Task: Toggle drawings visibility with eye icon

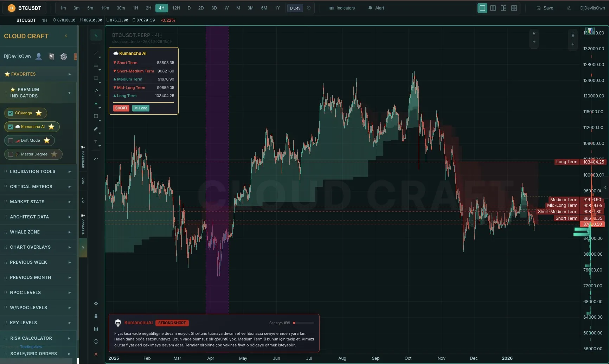Action: pos(96,304)
